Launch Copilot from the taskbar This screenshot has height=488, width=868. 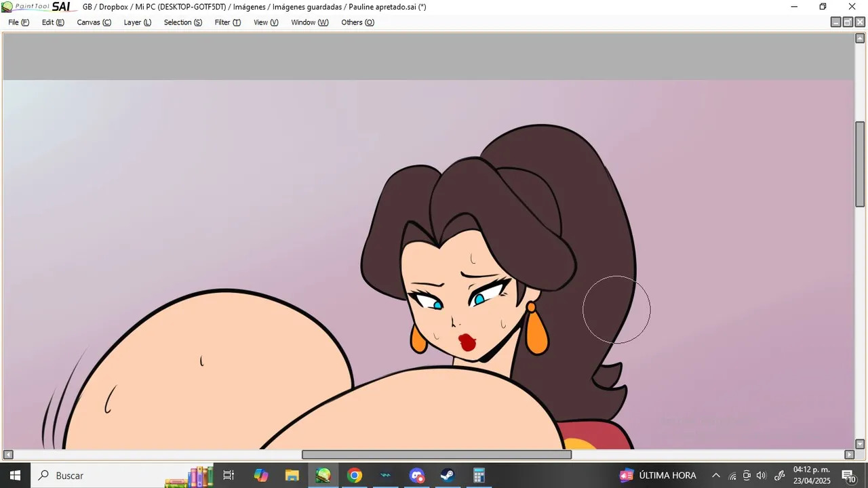pyautogui.click(x=261, y=475)
